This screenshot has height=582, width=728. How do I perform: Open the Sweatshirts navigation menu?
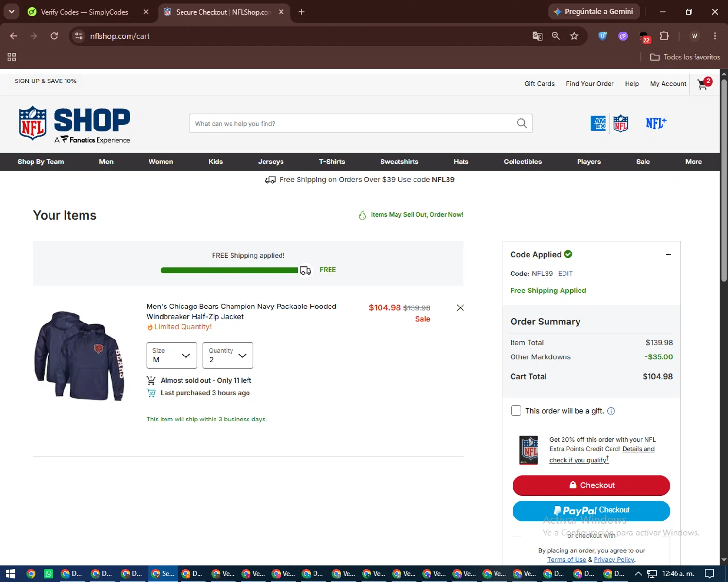(x=399, y=162)
